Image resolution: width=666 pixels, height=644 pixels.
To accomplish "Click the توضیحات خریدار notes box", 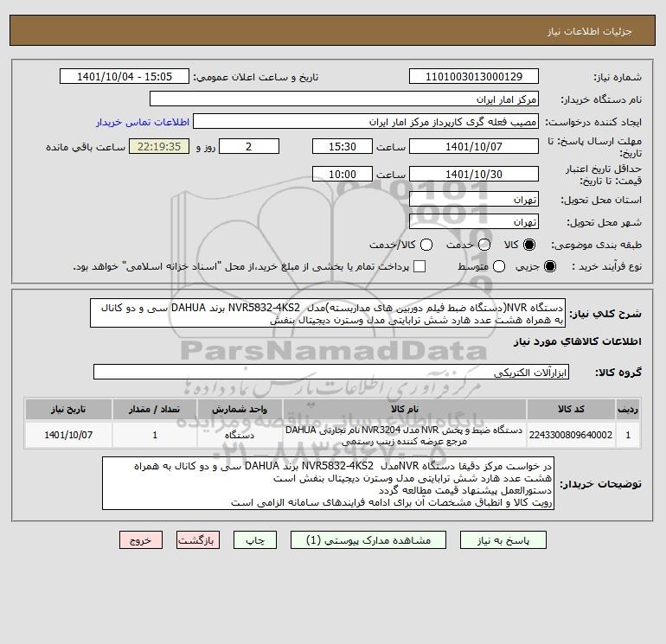I will 328,483.
